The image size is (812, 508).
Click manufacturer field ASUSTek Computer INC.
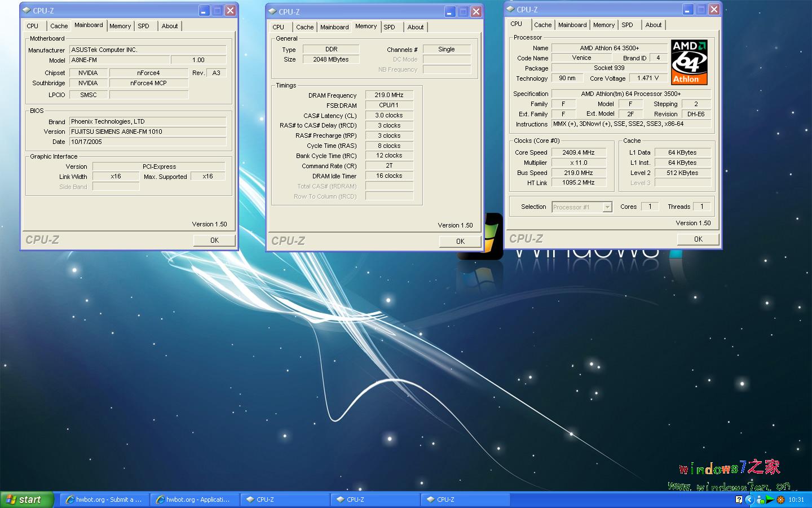point(148,50)
